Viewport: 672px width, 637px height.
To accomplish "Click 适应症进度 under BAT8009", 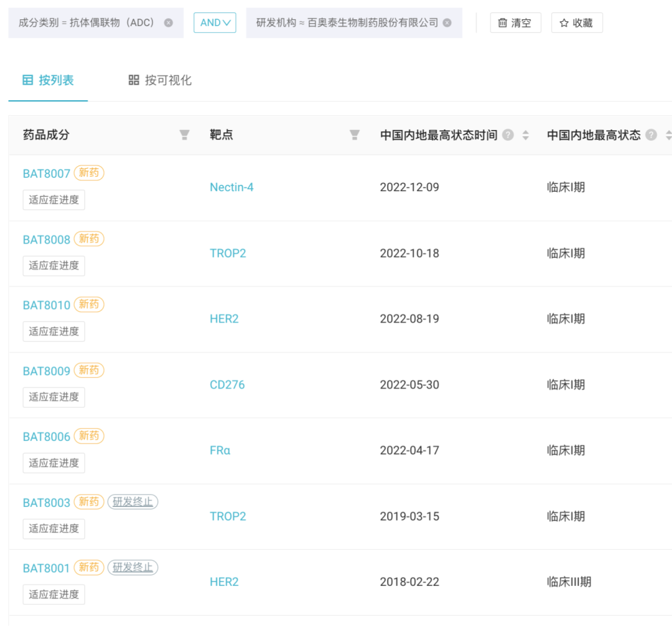I will tap(54, 397).
